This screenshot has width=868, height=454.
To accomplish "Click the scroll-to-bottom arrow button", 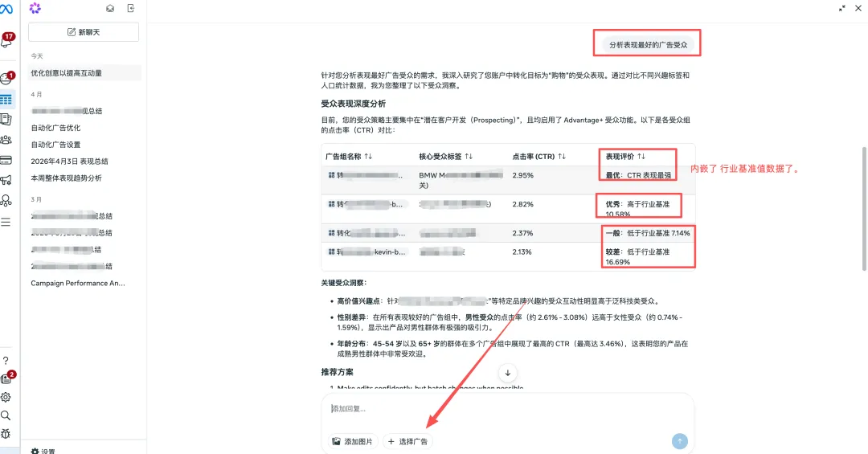I will pos(508,373).
